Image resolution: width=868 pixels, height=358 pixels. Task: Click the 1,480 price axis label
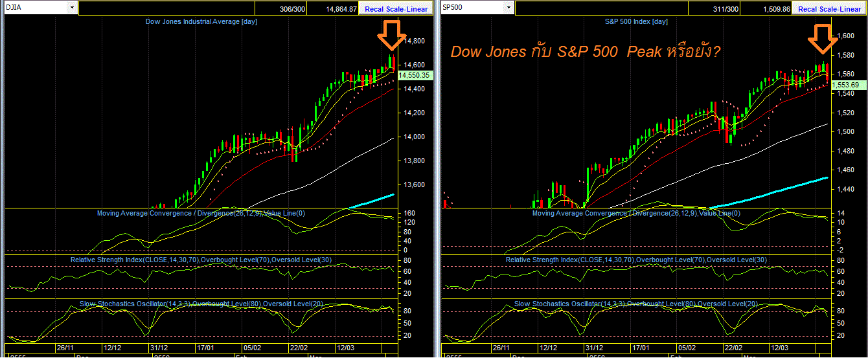pos(846,151)
